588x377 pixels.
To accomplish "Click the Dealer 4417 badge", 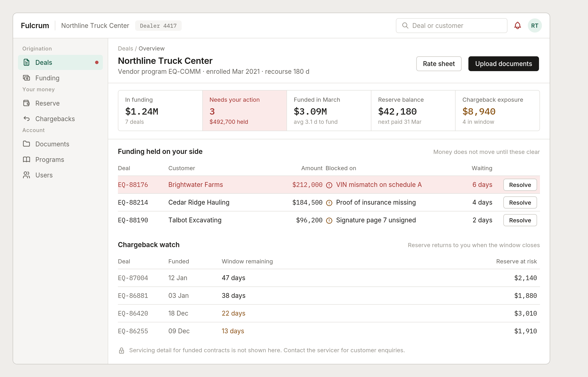I will 158,26.
